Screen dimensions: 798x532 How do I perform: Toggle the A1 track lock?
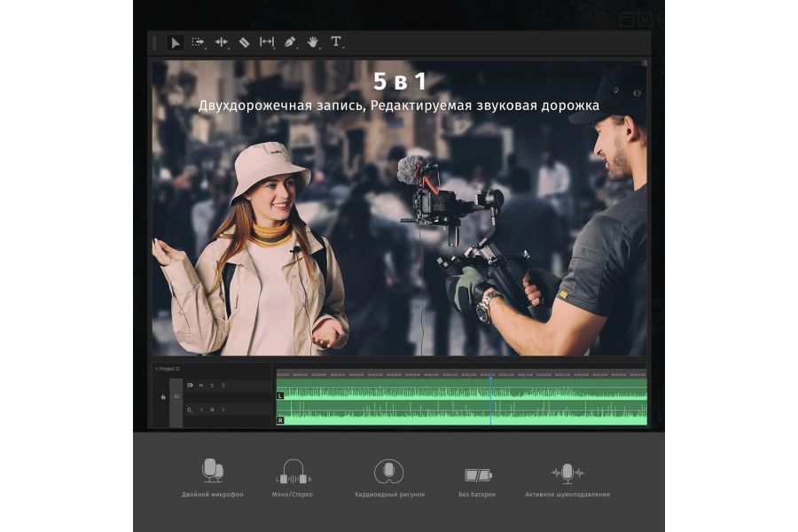[x=163, y=397]
